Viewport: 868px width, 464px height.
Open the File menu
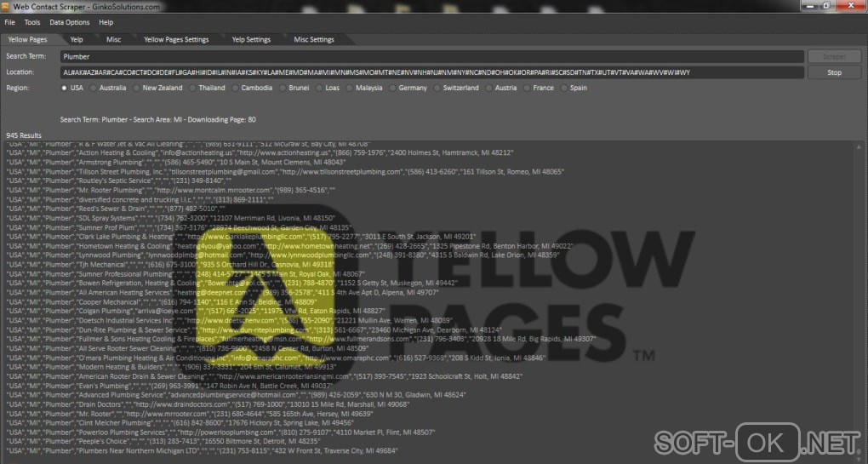[10, 22]
